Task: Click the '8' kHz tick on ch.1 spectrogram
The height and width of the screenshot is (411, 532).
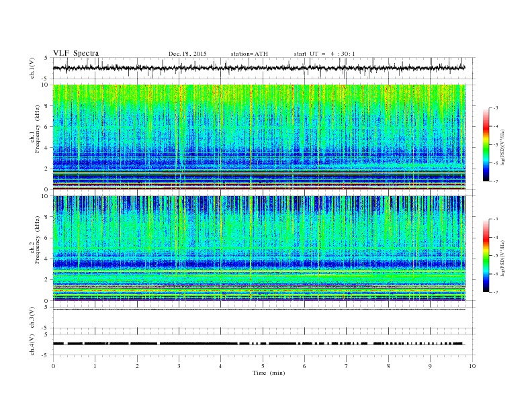Action: click(46, 106)
